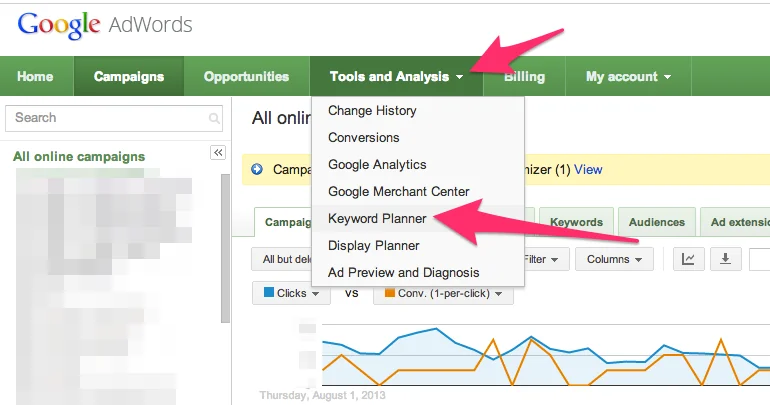Click the Google AdWords logo
This screenshot has height=405, width=770.
click(105, 26)
